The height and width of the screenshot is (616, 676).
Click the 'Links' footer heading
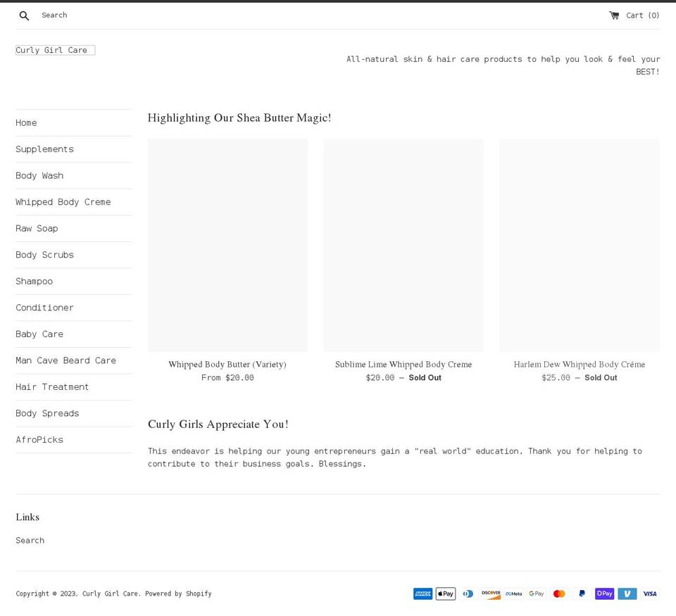click(x=27, y=517)
